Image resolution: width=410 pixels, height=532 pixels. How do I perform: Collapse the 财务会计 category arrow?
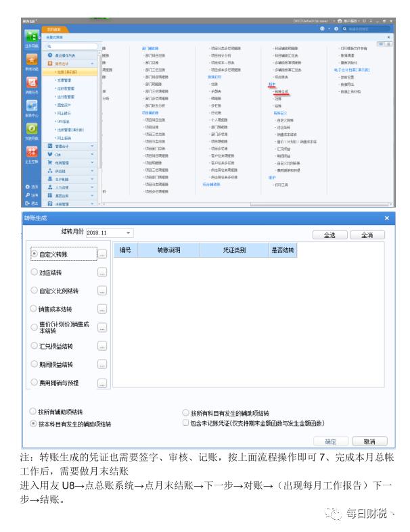pos(92,64)
